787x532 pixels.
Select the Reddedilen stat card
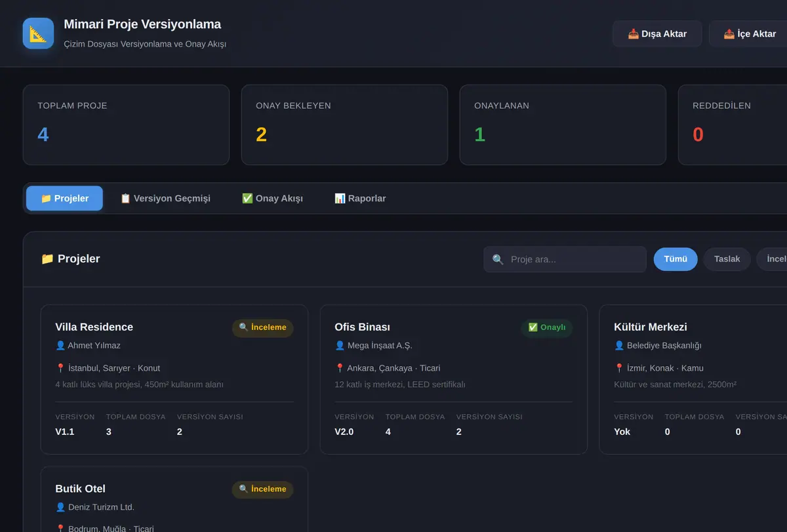point(733,125)
